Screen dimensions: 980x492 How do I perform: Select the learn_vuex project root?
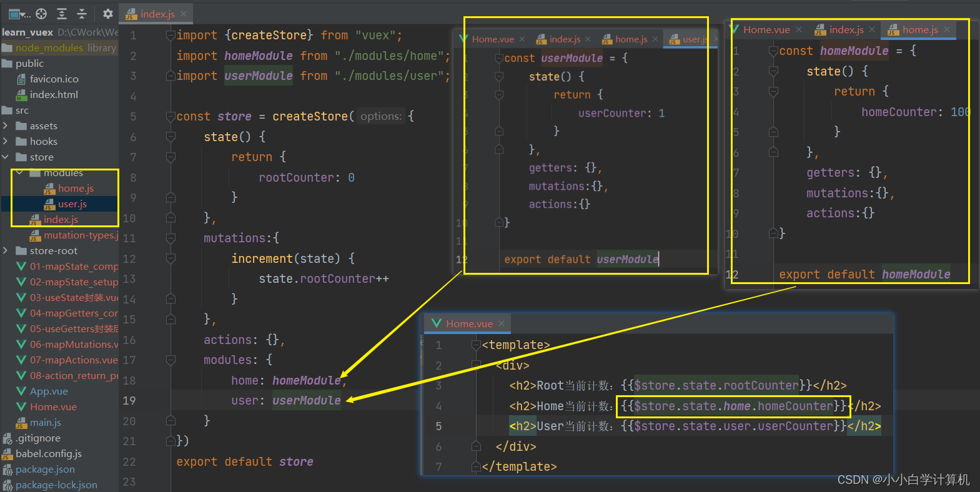pos(27,32)
